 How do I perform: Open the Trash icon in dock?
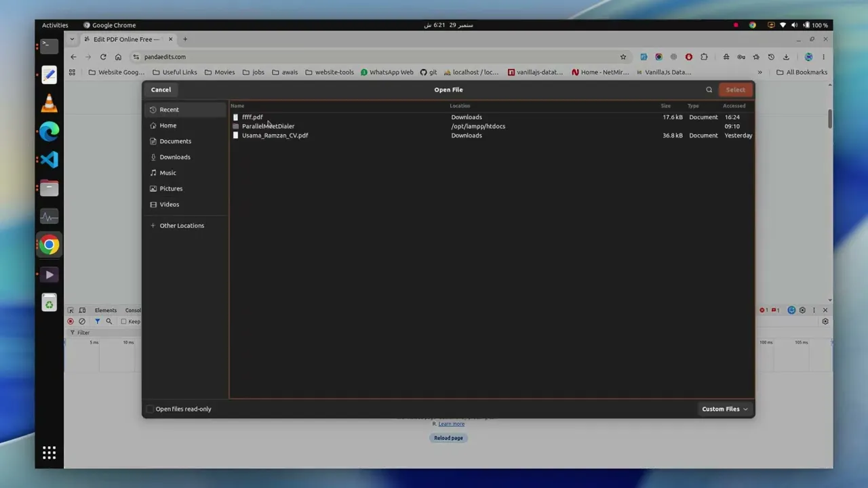49,303
